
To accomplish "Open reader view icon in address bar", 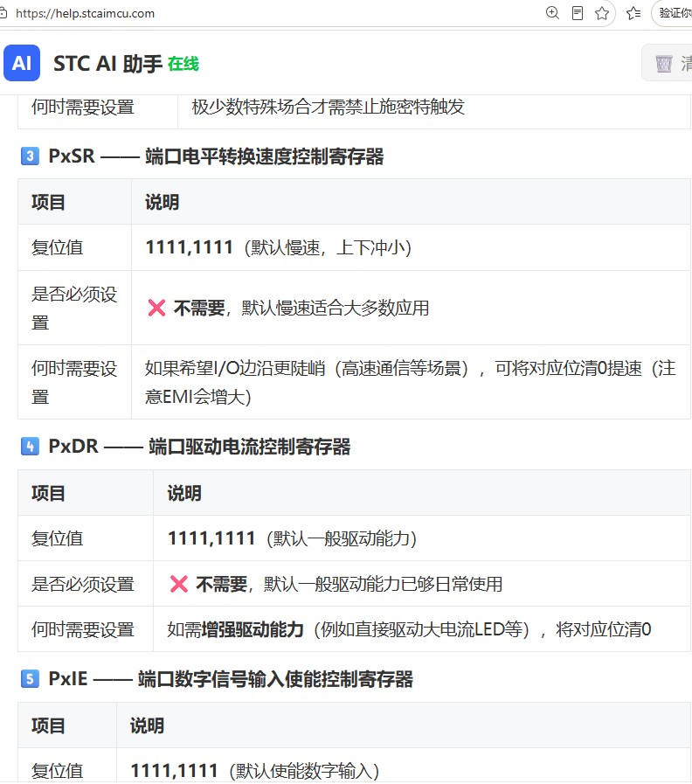I will coord(577,13).
